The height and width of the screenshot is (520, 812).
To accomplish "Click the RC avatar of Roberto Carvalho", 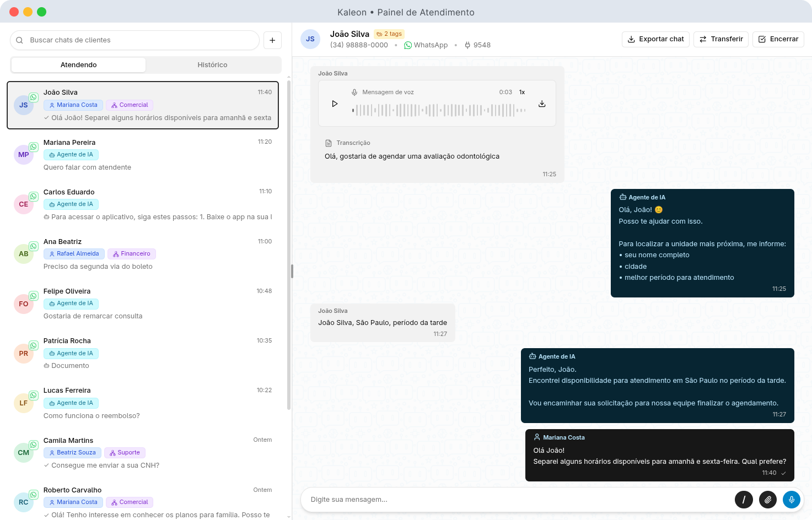I will coord(24,502).
